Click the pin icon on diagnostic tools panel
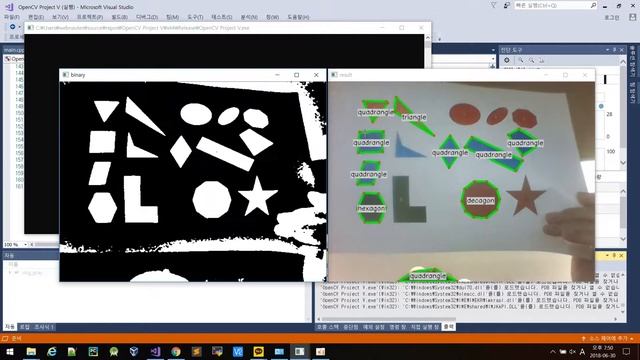This screenshot has height=360, width=640. (614, 50)
